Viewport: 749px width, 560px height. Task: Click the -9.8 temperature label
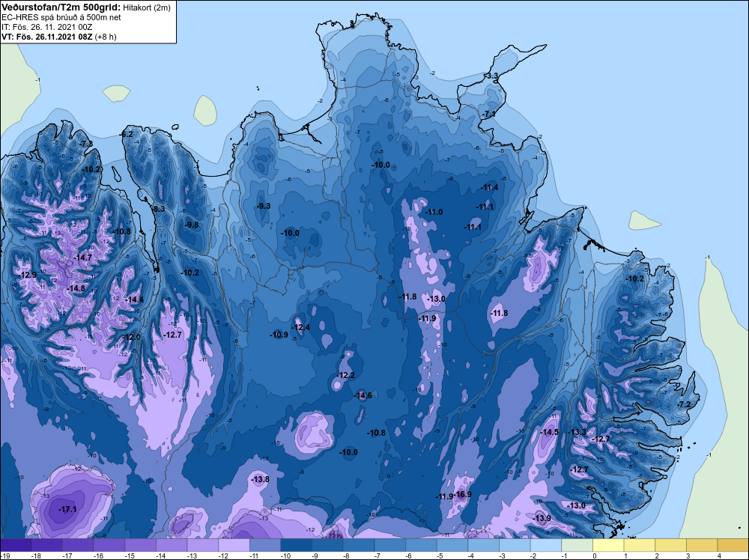192,225
